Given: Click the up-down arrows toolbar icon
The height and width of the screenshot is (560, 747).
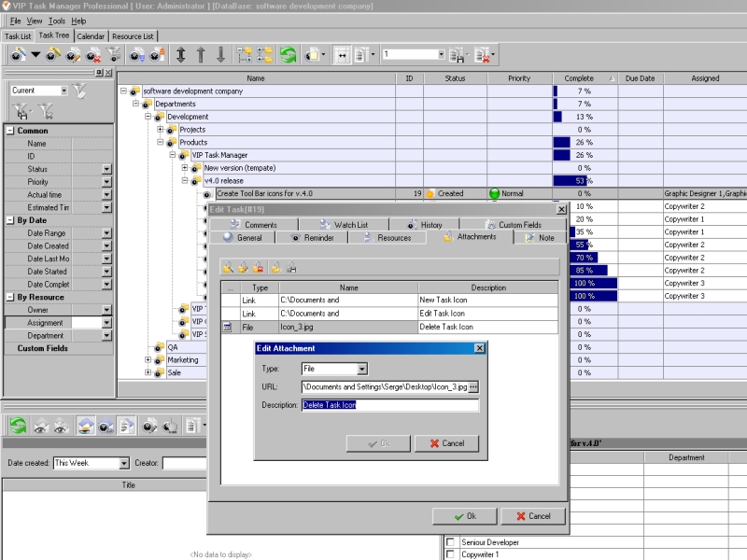Looking at the screenshot, I should click(x=180, y=55).
